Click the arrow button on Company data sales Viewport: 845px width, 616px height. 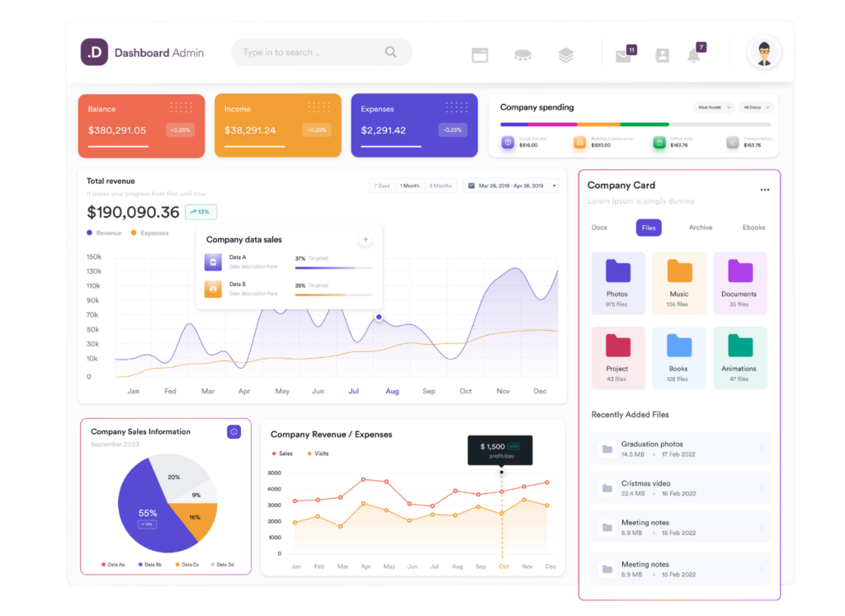(365, 240)
